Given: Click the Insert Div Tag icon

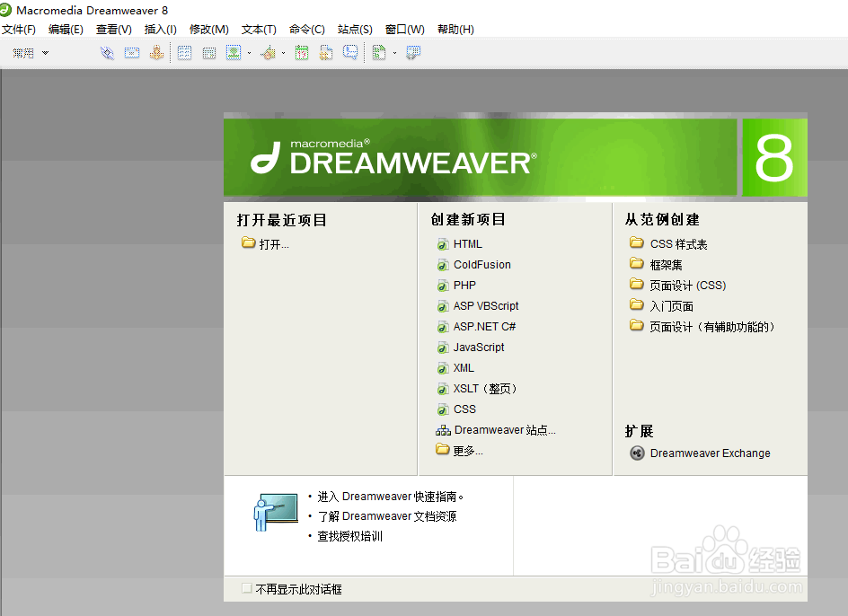Looking at the screenshot, I should point(208,53).
